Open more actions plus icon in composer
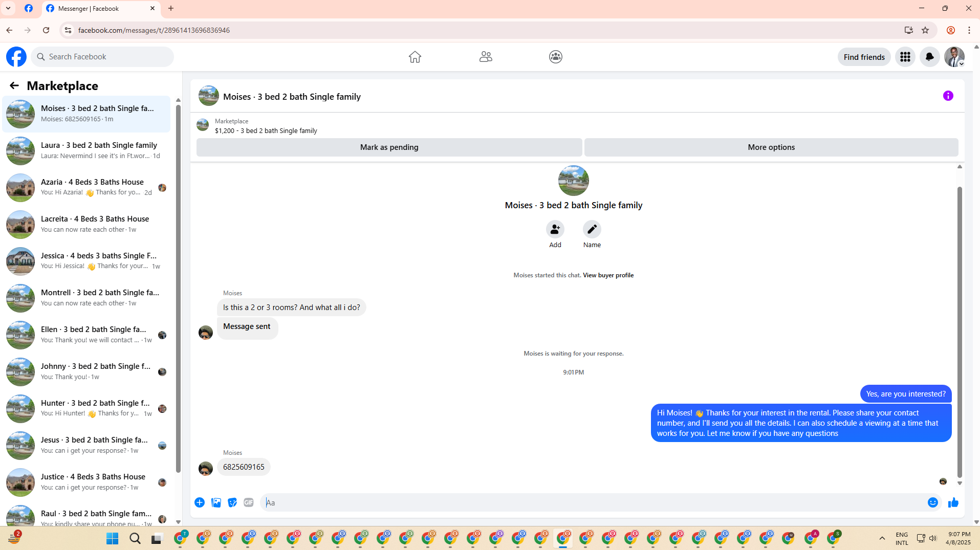The height and width of the screenshot is (550, 980). [200, 502]
